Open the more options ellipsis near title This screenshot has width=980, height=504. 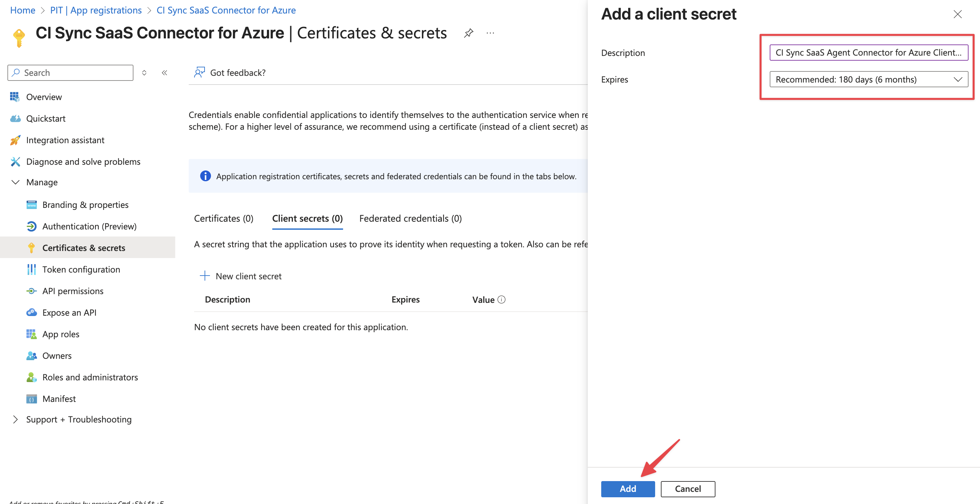(x=490, y=33)
